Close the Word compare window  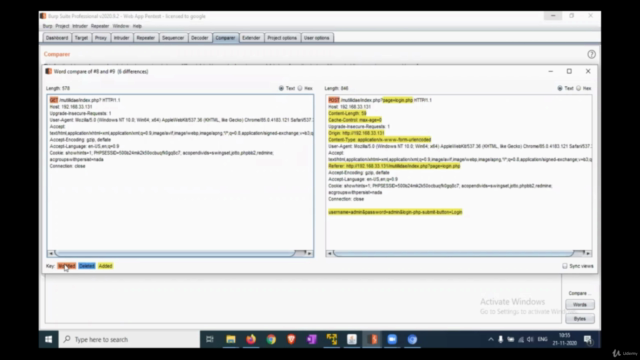[588, 71]
